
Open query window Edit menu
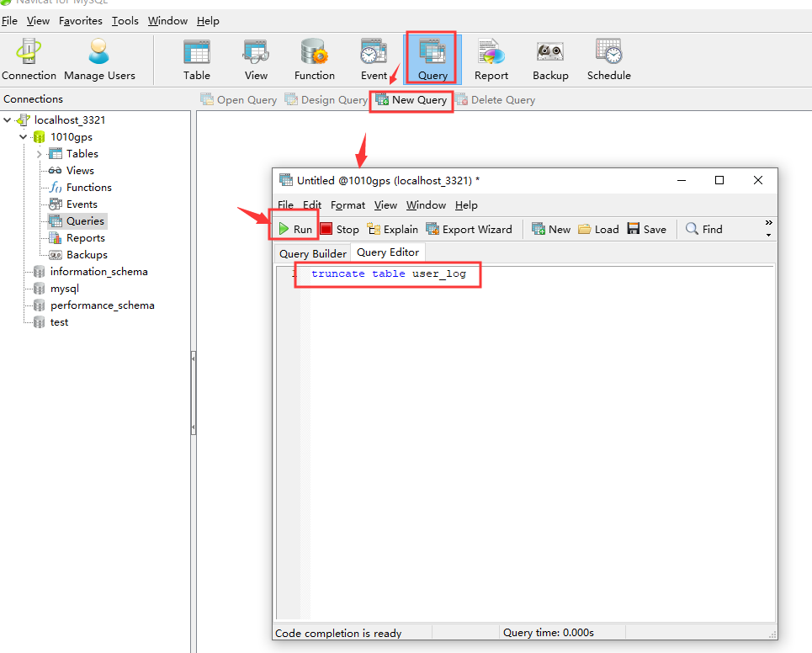tap(311, 205)
